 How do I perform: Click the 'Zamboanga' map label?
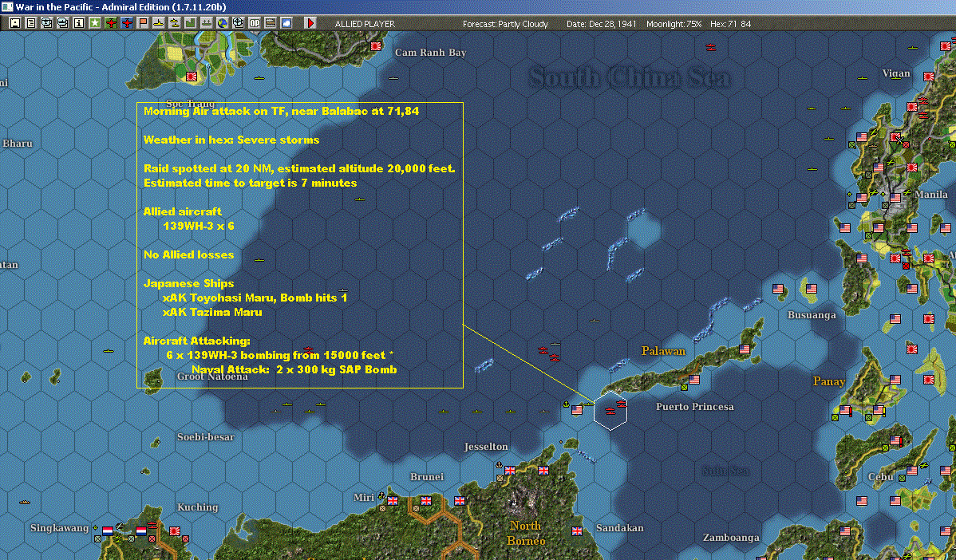coord(731,538)
